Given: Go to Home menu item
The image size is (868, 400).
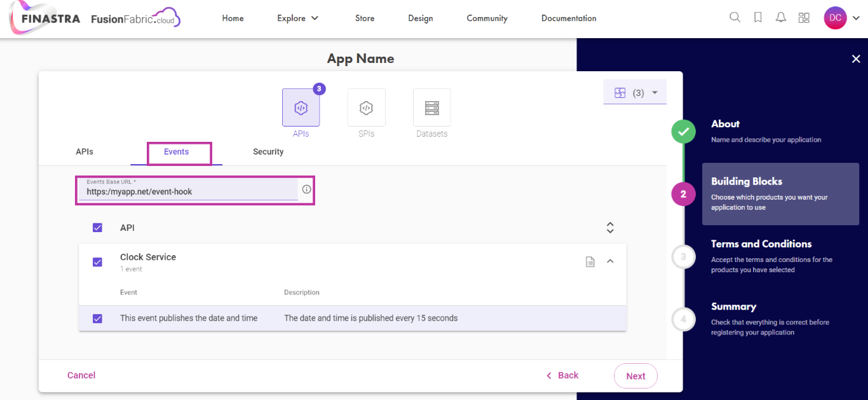Looking at the screenshot, I should click(x=233, y=18).
